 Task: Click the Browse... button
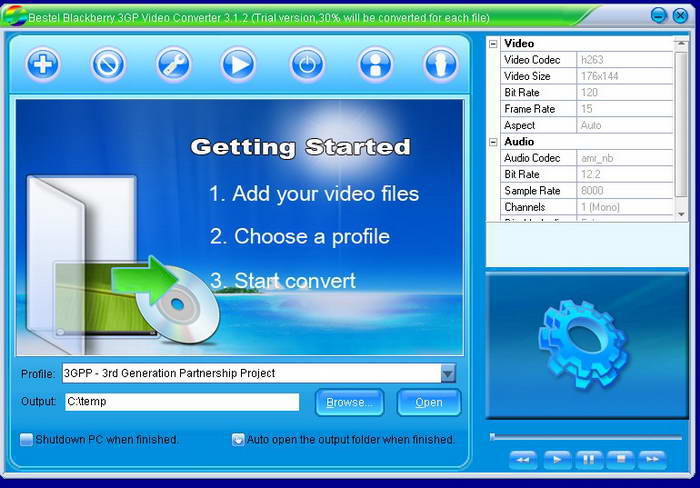[350, 402]
